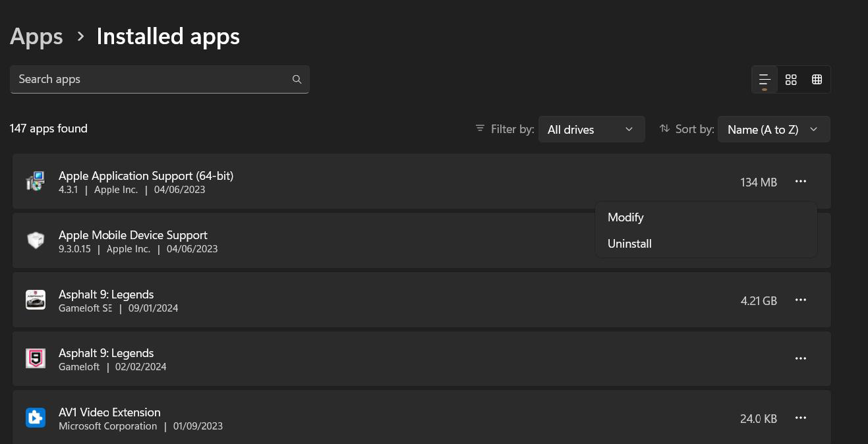The height and width of the screenshot is (444, 868).
Task: Click the 147 apps found text
Action: (x=49, y=128)
